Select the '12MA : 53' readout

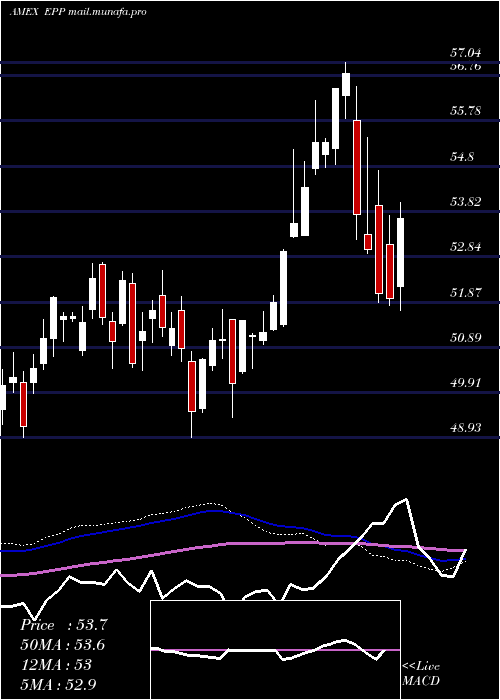tap(56, 665)
